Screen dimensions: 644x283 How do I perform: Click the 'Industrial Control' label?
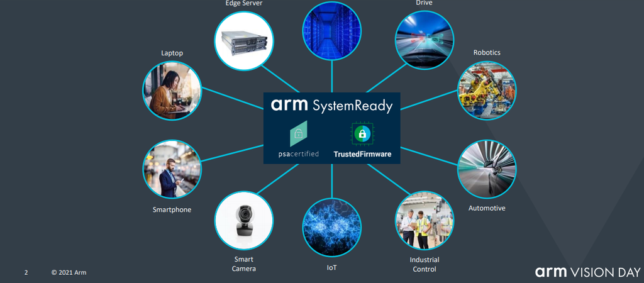coord(425,265)
